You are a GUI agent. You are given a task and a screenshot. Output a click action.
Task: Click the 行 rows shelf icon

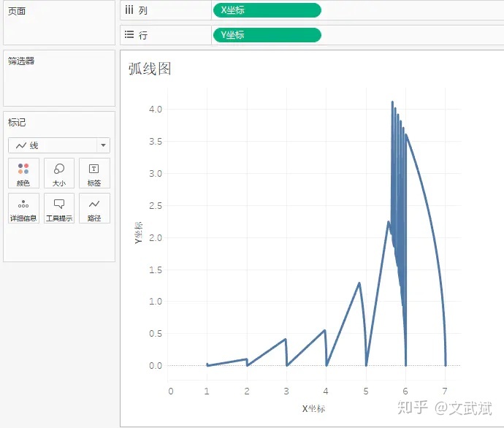click(129, 34)
